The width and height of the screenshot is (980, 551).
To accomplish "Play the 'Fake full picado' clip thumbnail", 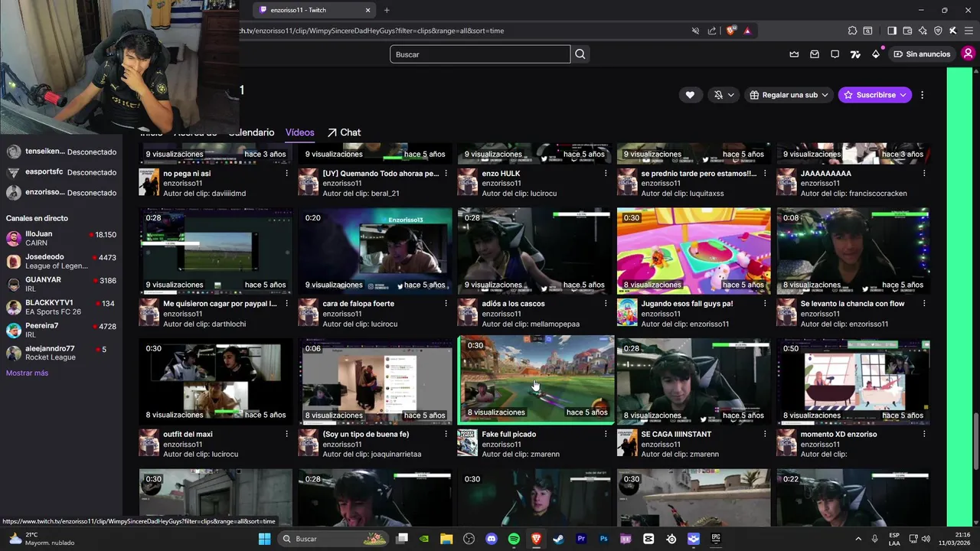I will coord(535,380).
